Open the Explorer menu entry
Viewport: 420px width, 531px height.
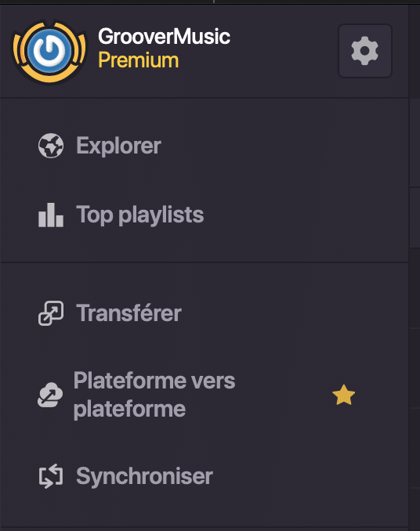coord(205,146)
